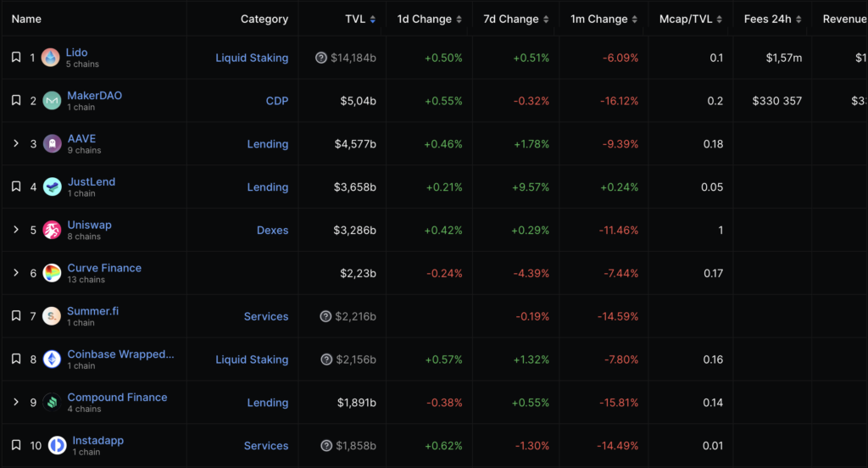Click the Instadapp logo icon
The height and width of the screenshot is (468, 868).
point(58,445)
